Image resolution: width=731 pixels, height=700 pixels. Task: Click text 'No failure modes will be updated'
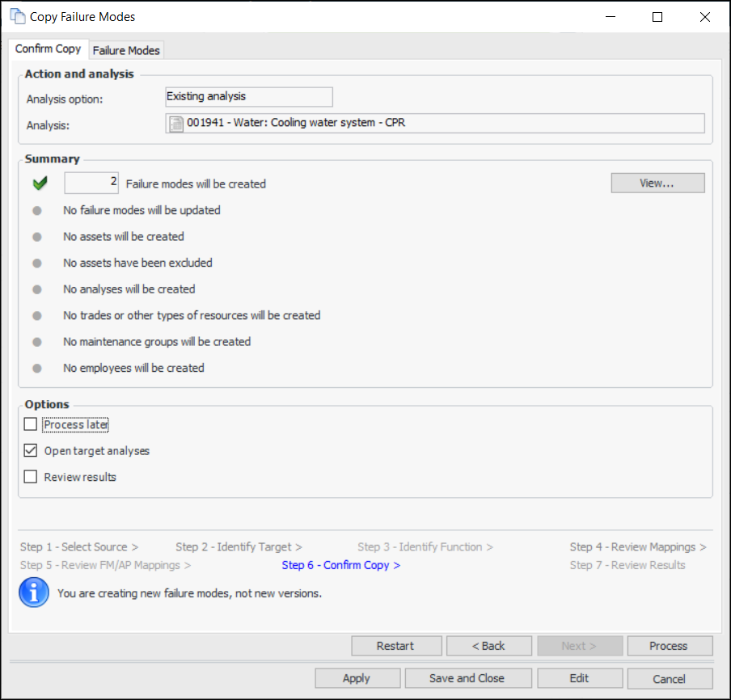tap(142, 211)
